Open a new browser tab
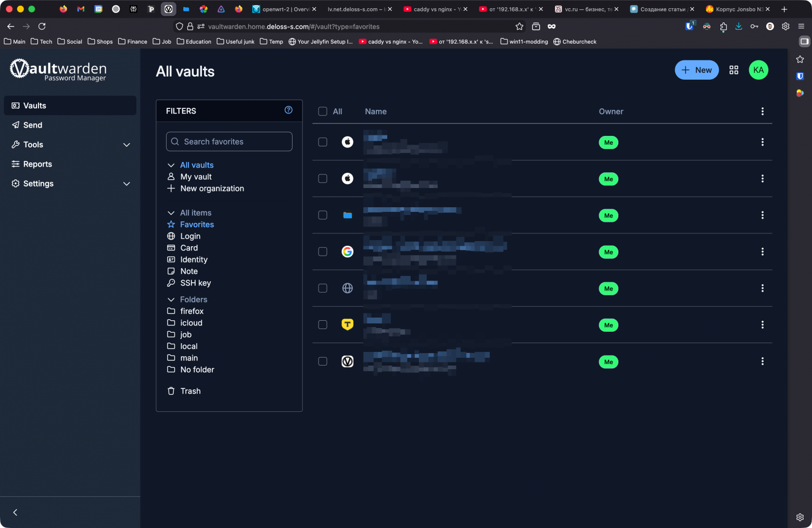Viewport: 812px width, 528px height. coord(784,9)
